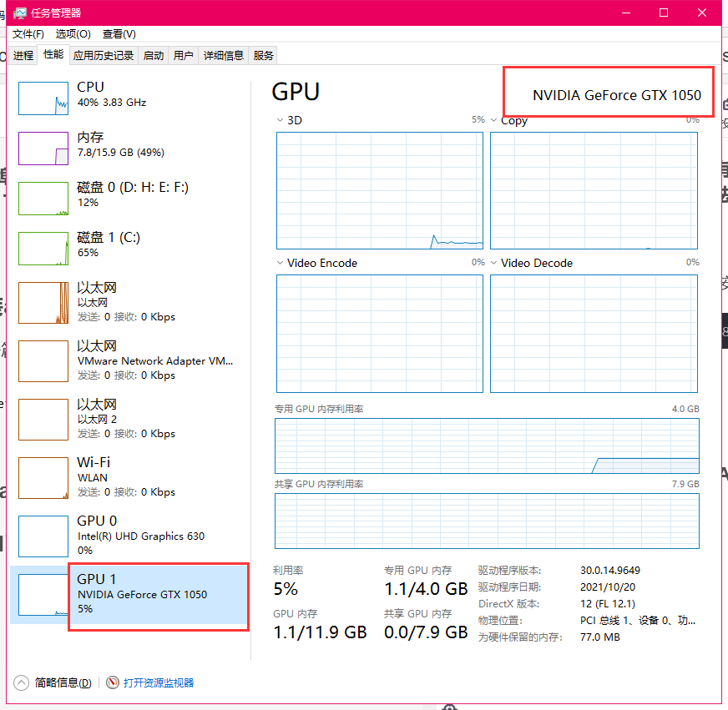Open the 磁盘 0 (D: H: E: F:) graph
Screen dimensions: 728x710
point(125,198)
